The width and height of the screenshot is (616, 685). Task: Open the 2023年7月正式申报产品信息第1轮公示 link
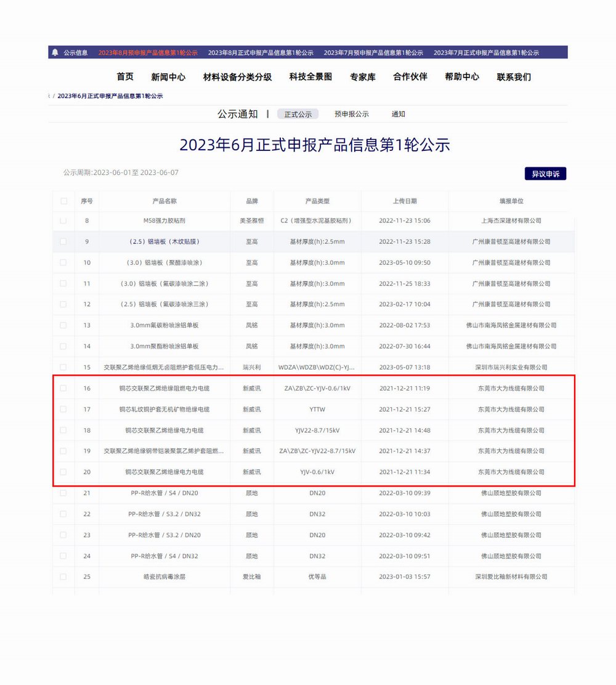[x=486, y=52]
